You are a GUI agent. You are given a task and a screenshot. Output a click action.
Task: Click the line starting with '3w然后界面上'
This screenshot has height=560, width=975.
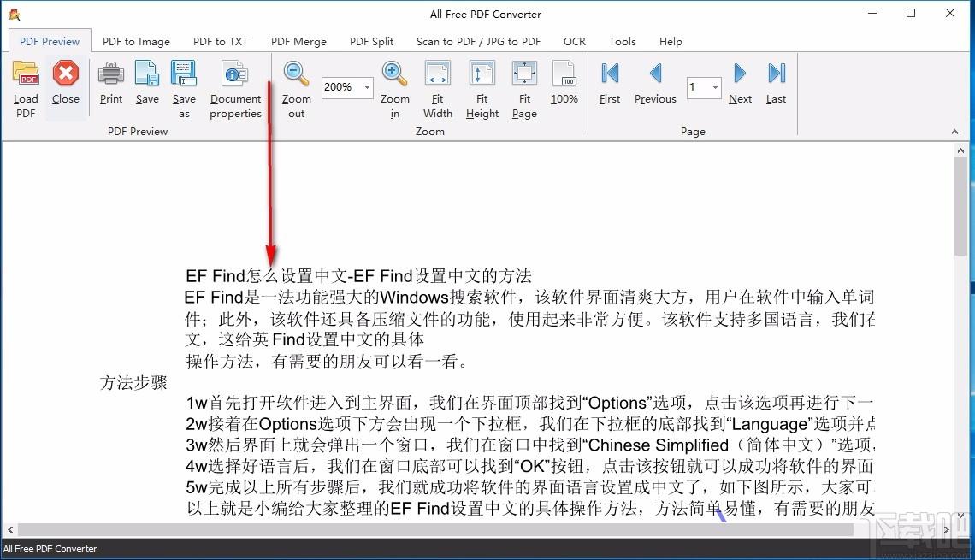pos(529,445)
